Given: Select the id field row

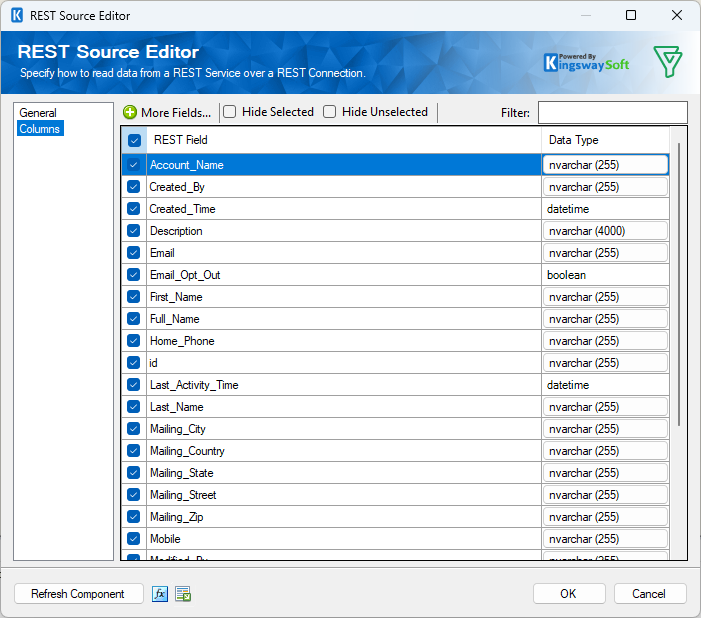Looking at the screenshot, I should tap(343, 363).
